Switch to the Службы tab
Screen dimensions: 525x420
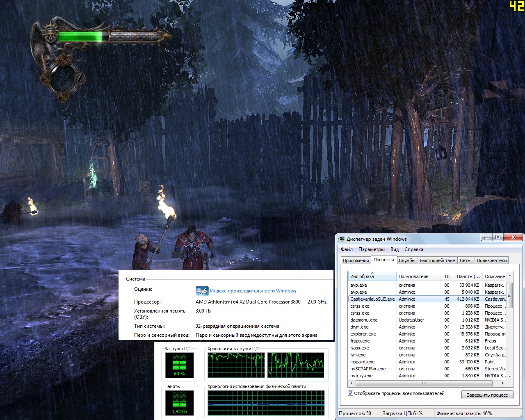point(407,260)
